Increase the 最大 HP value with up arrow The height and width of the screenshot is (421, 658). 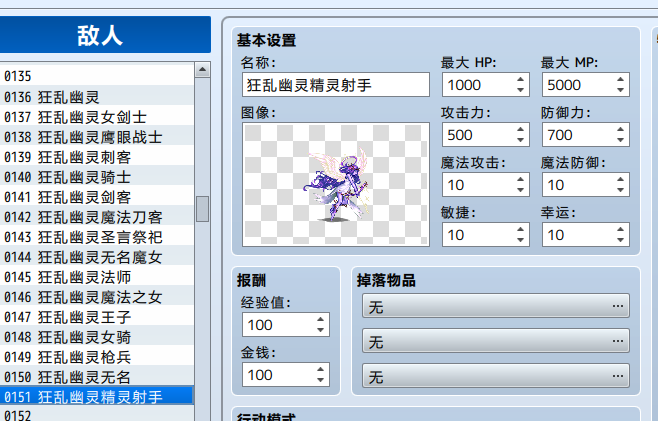(520, 79)
